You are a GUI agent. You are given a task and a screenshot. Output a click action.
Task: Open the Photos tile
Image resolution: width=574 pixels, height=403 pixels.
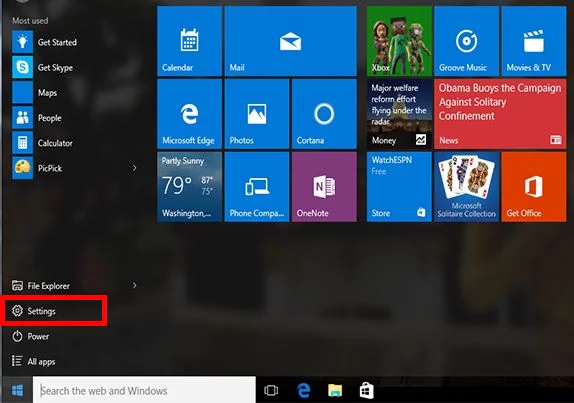click(x=257, y=114)
